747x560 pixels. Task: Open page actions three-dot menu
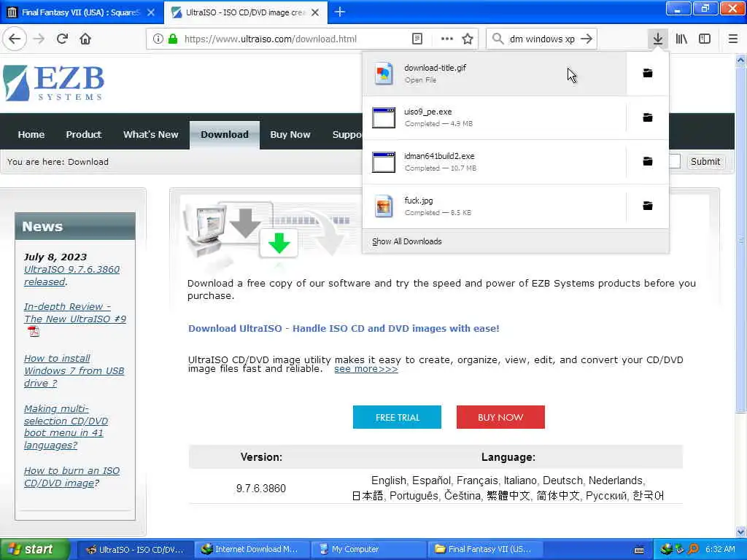[446, 39]
